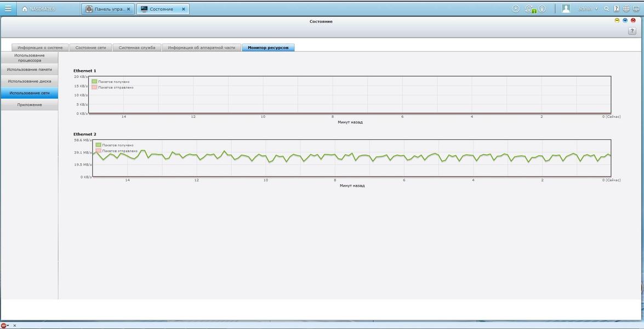Open background tasks icon in top bar
Viewport: 644px width, 329px height.
516,9
